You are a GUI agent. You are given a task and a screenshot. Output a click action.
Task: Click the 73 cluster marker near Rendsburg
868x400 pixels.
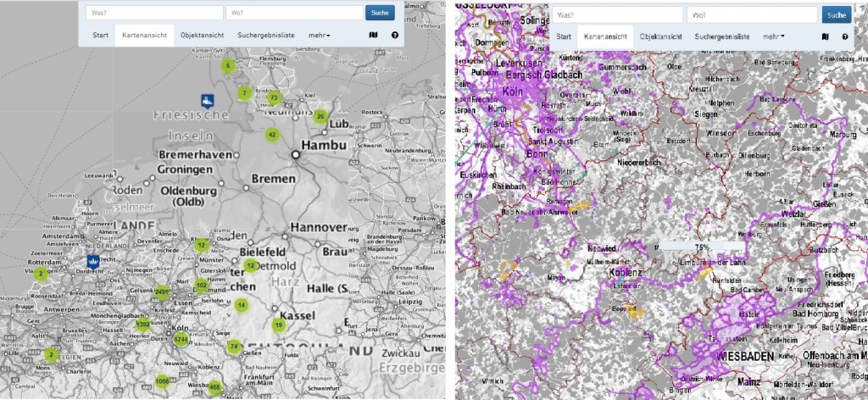273,97
